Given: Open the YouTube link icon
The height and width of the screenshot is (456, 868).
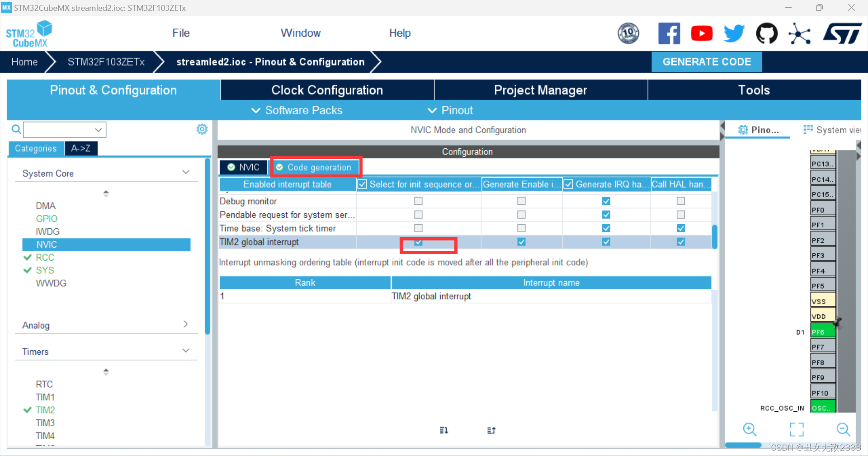Looking at the screenshot, I should (702, 33).
